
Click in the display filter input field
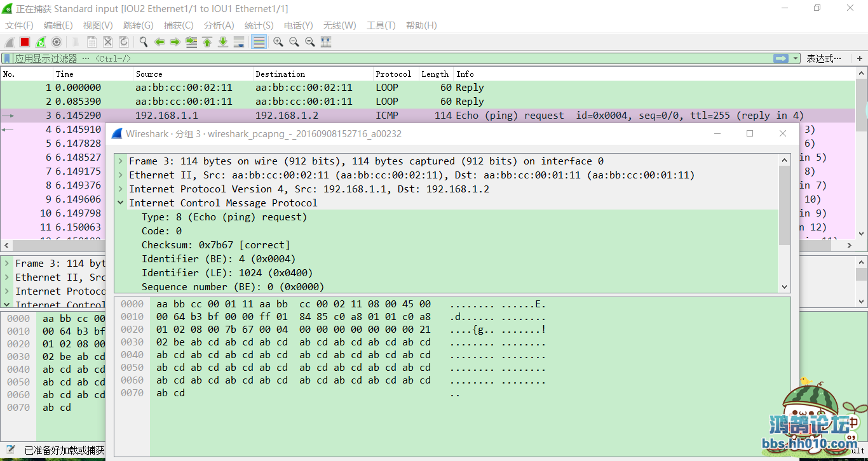click(393, 58)
